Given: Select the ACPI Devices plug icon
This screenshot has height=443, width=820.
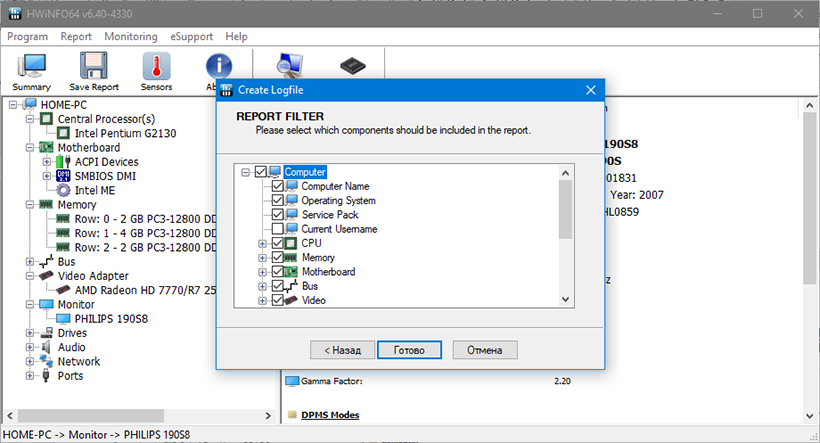Looking at the screenshot, I should (x=63, y=162).
